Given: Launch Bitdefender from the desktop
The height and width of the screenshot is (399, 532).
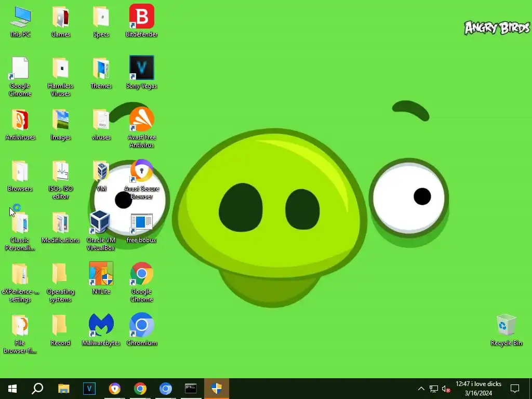Looking at the screenshot, I should click(x=141, y=21).
